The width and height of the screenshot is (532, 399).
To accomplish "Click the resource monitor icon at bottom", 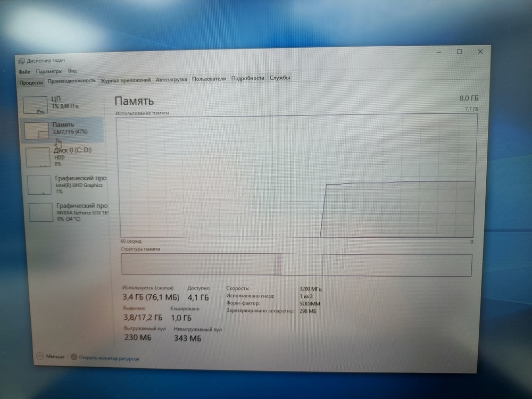I will [74, 357].
